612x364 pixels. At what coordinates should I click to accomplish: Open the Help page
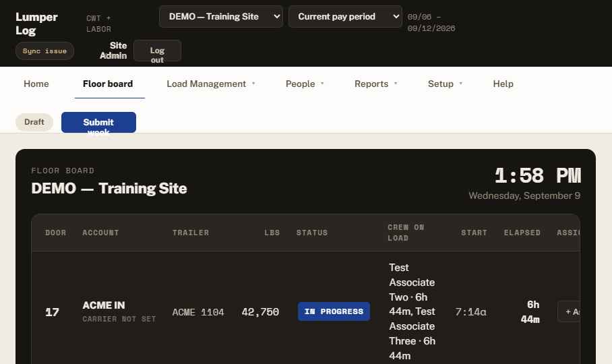coord(503,84)
